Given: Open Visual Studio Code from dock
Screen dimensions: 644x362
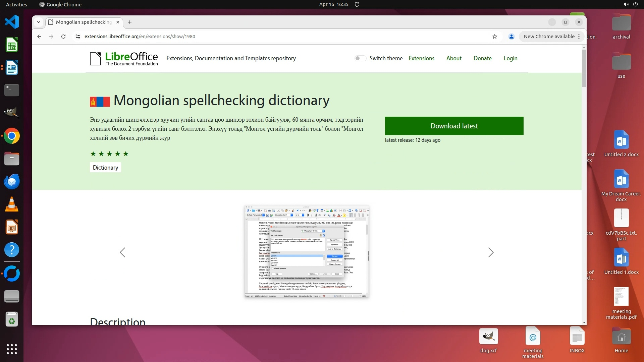Looking at the screenshot, I should [x=12, y=22].
